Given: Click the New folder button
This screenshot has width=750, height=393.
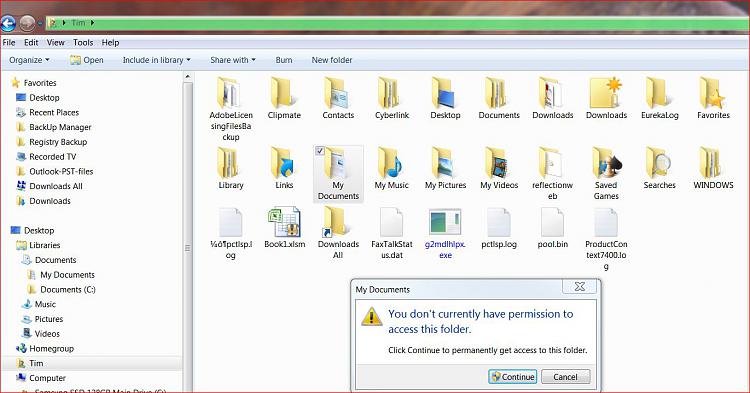Looking at the screenshot, I should (x=332, y=60).
